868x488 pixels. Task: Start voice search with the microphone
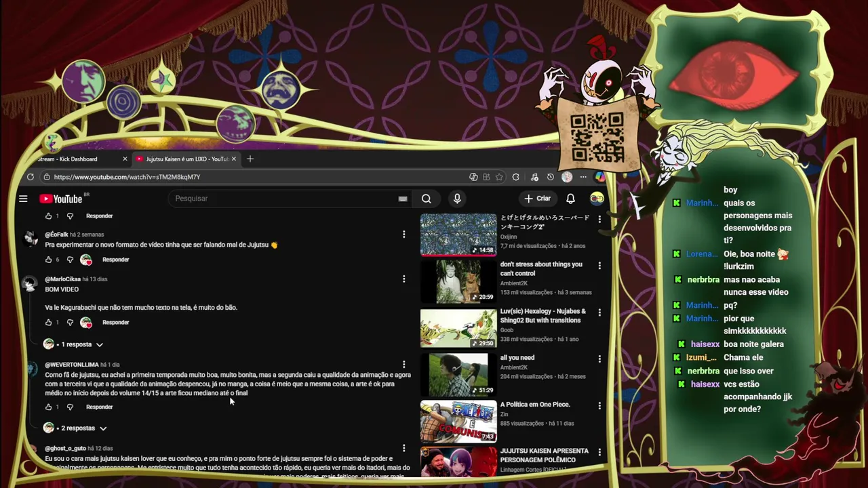(x=457, y=199)
